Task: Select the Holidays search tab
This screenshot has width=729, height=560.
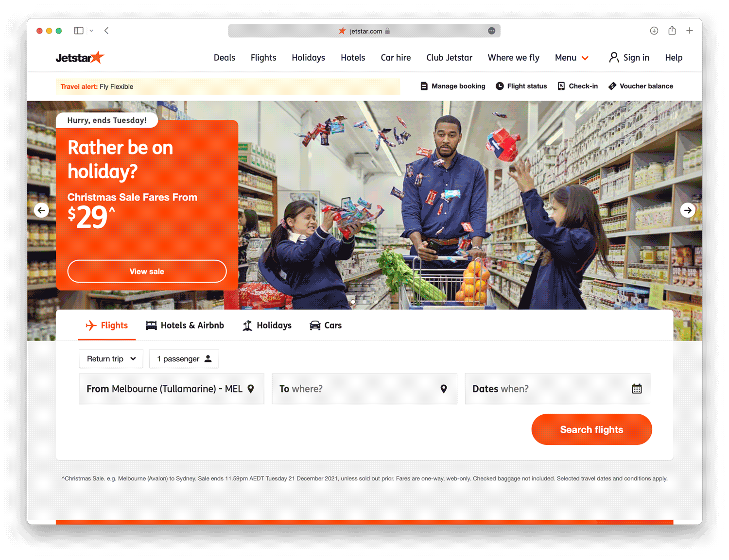Action: coord(267,325)
